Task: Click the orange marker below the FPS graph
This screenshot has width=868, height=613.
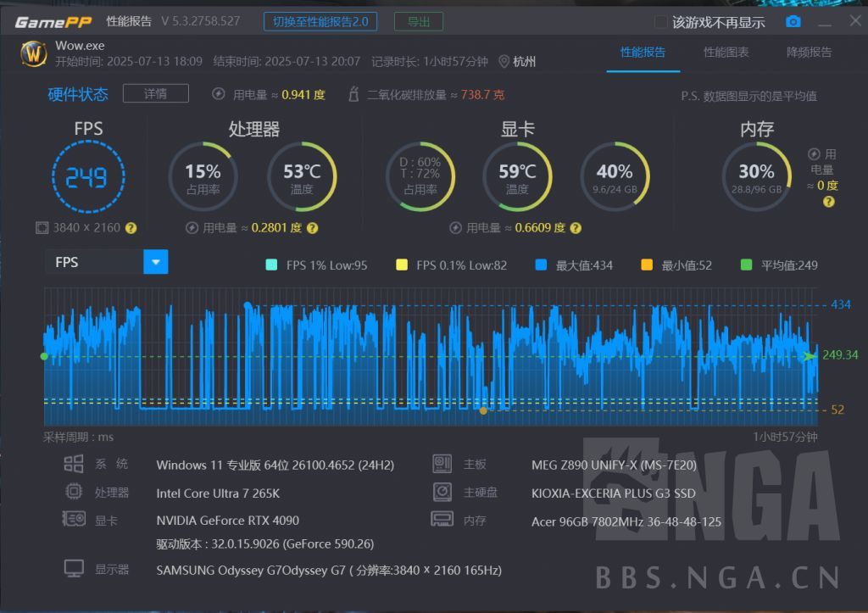Action: (483, 411)
